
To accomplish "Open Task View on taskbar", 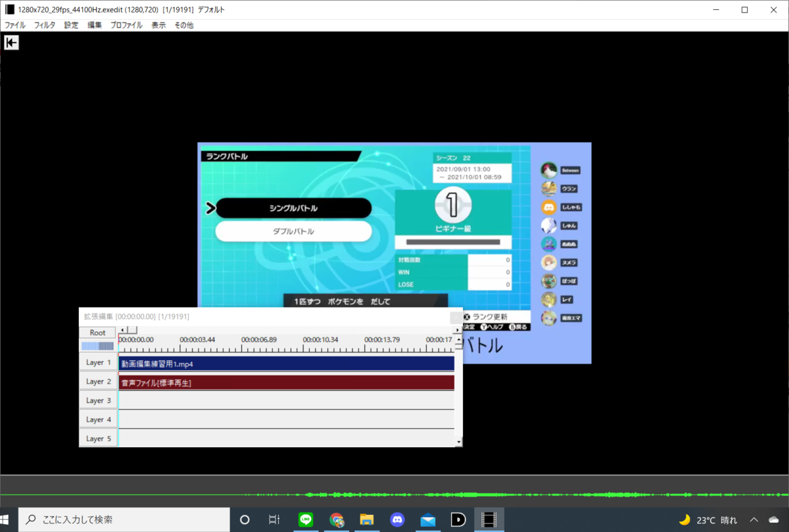I will pos(275,520).
